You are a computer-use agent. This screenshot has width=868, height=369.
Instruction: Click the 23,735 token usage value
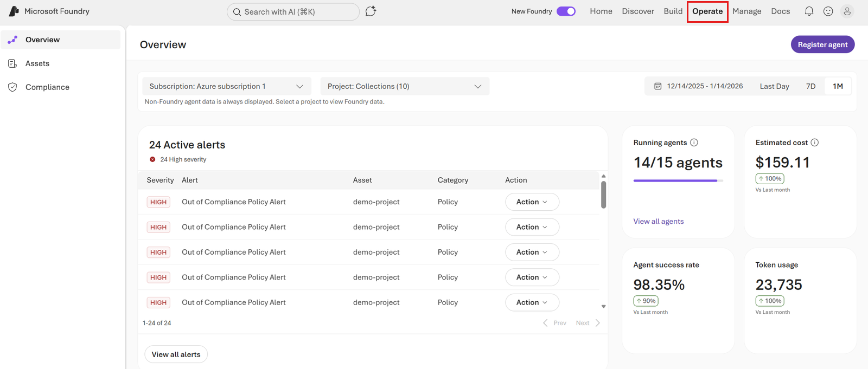coord(778,284)
